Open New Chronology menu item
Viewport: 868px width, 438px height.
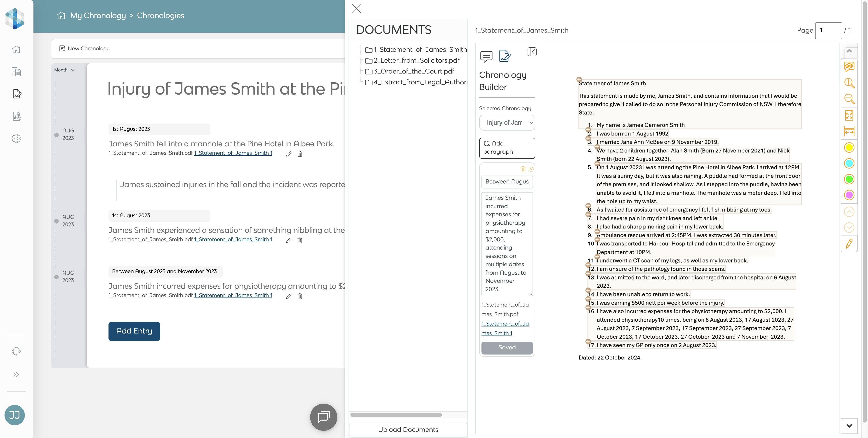click(85, 49)
